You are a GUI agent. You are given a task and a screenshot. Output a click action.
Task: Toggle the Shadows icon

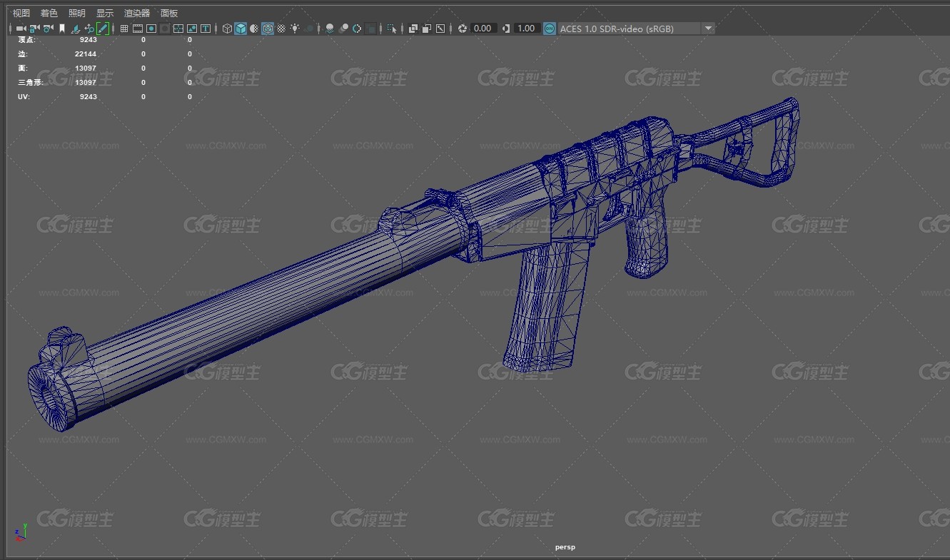click(x=309, y=29)
